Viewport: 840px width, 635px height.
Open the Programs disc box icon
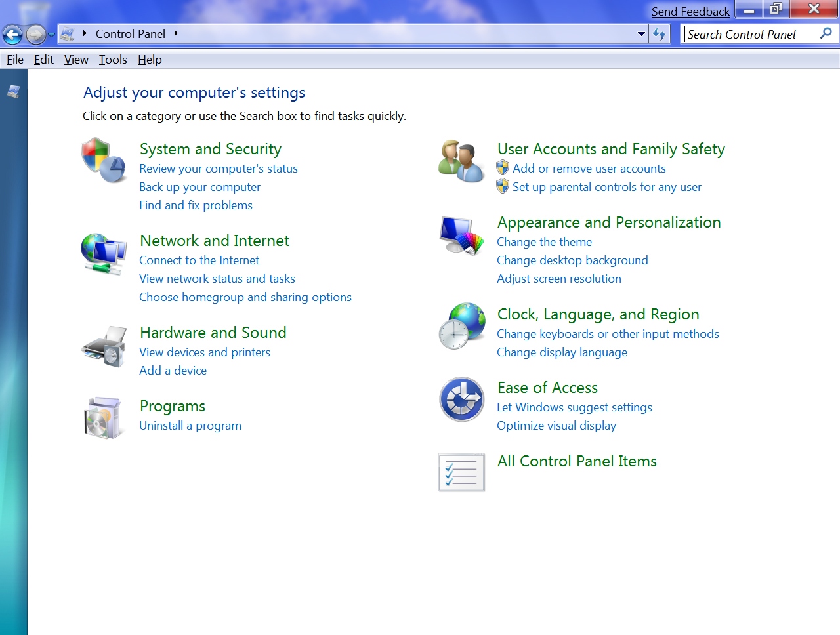click(x=104, y=418)
